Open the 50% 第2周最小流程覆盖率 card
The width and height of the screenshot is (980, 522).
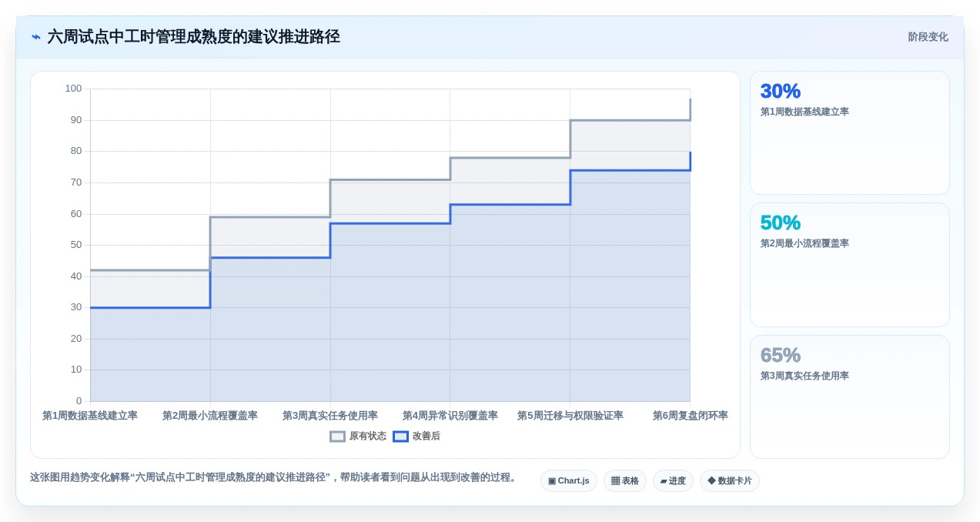849,265
